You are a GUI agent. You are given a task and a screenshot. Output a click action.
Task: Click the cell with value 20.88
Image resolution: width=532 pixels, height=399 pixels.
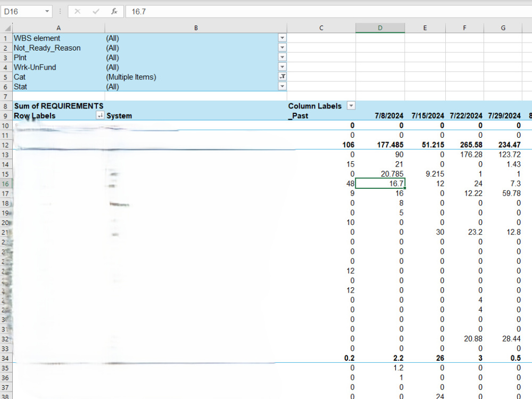coord(464,338)
